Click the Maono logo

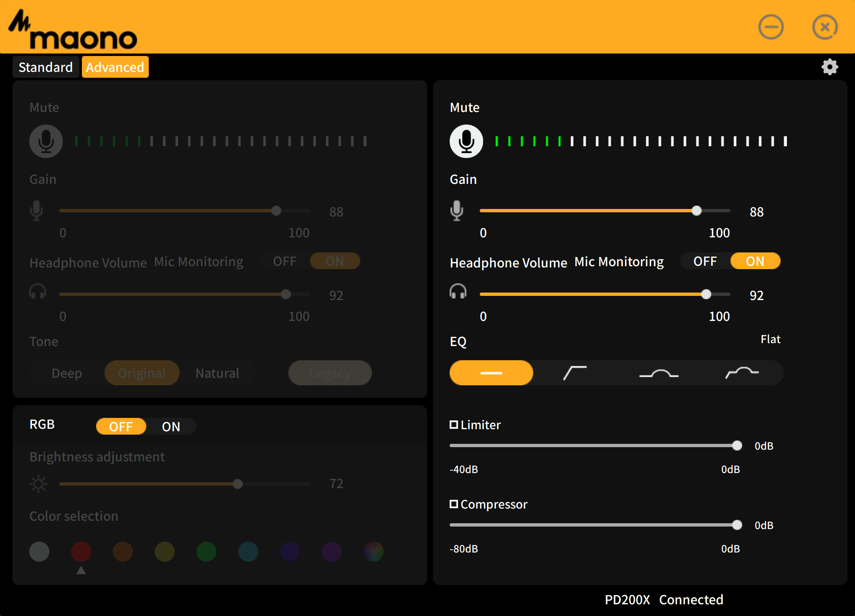73,29
